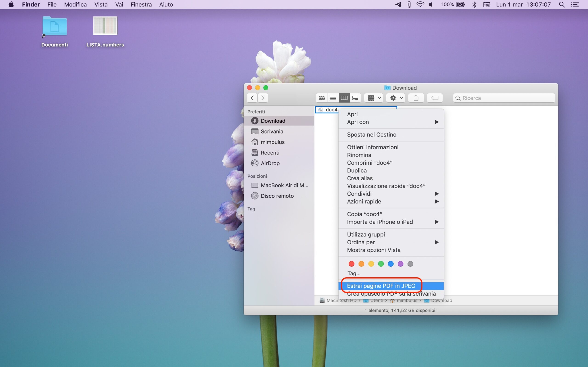Viewport: 588px width, 367px height.
Task: Open AirDrop in the sidebar
Action: 270,163
